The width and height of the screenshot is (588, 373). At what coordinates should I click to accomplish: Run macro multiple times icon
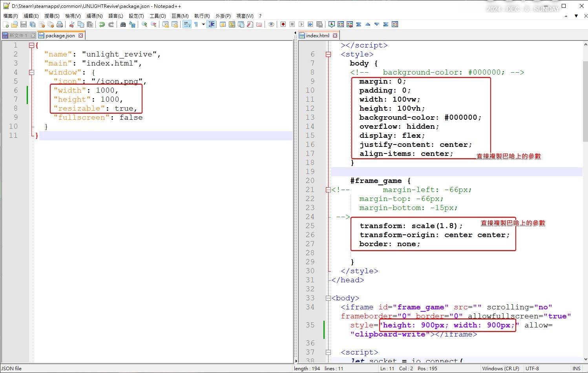310,24
